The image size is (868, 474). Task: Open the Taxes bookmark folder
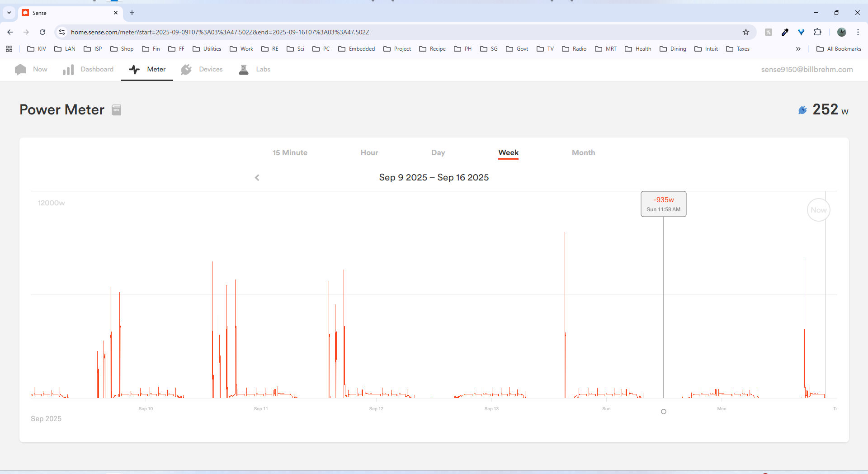(x=738, y=49)
